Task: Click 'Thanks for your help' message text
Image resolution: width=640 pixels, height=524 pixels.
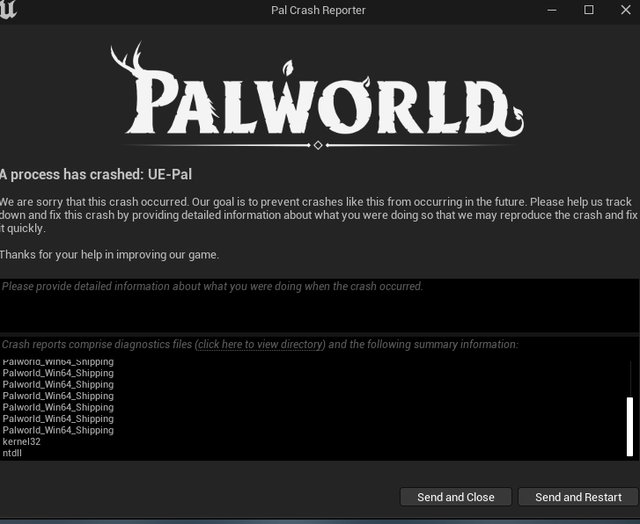Action: [x=109, y=255]
